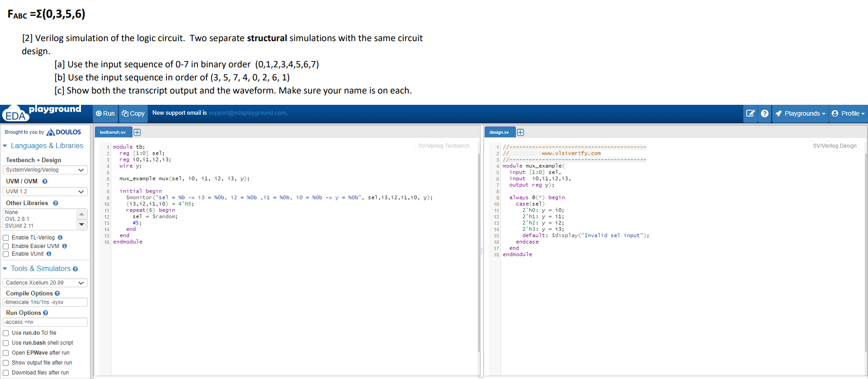This screenshot has height=379, width=868.
Task: Click 'module mux_example(' line in design
Action: [x=533, y=166]
